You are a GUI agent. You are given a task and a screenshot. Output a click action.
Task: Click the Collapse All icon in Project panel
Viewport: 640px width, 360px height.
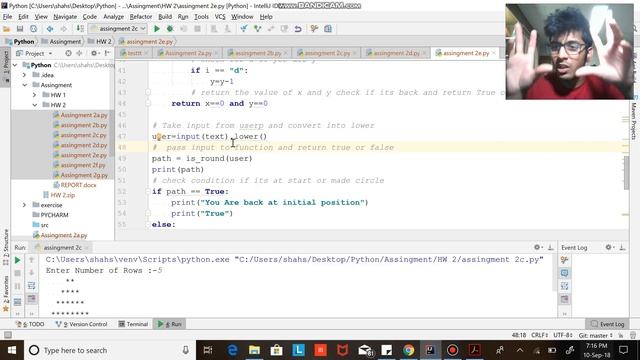click(x=79, y=53)
